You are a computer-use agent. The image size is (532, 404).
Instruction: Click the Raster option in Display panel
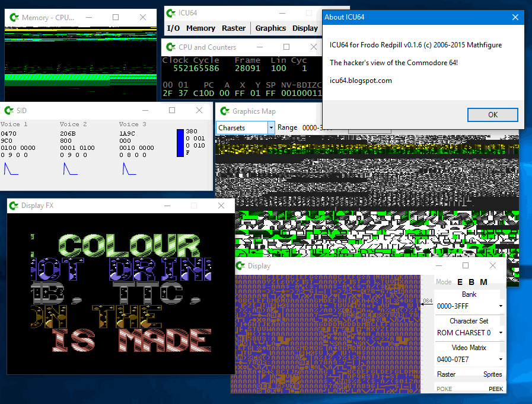click(x=446, y=374)
